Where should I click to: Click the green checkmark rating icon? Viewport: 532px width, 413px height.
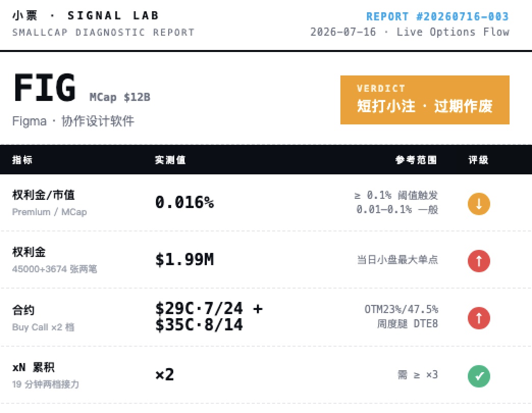[x=478, y=376]
